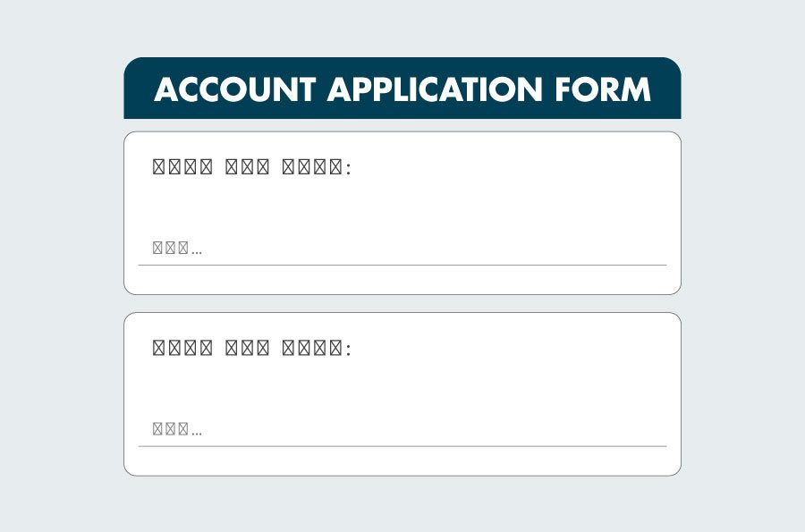Image resolution: width=805 pixels, height=532 pixels.
Task: Focus the top card's empty area beneath its label
Action: pos(402,206)
